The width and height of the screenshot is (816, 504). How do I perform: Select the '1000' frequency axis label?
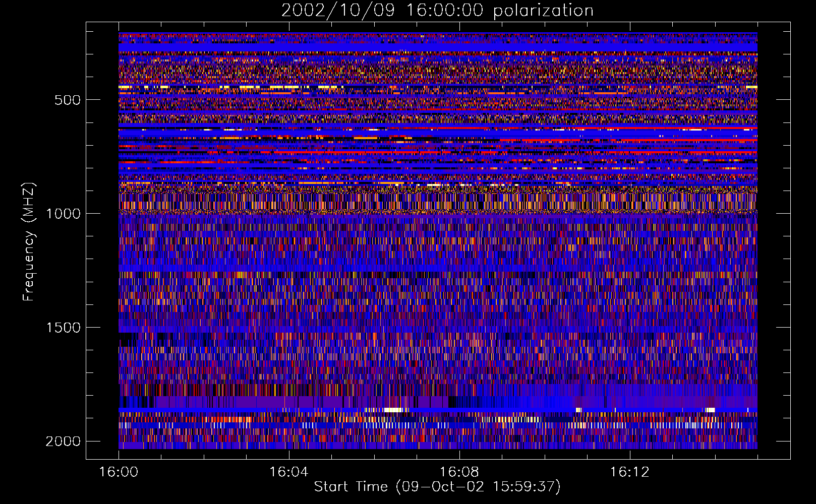[63, 214]
